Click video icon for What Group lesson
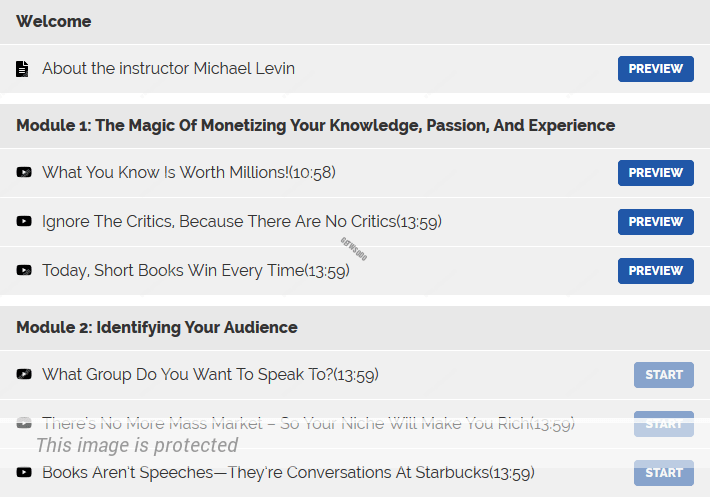The image size is (710, 497). coord(24,375)
